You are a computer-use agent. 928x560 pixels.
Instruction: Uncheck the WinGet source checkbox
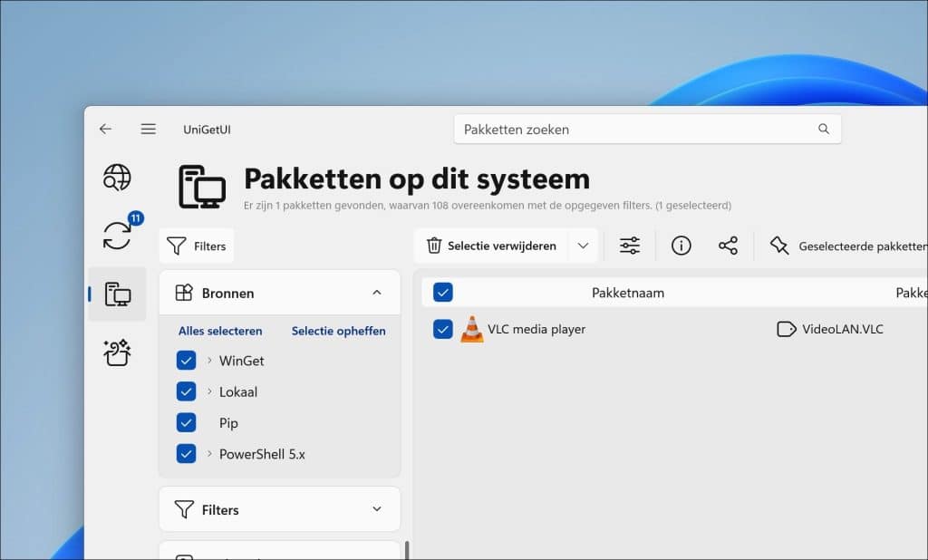(186, 360)
